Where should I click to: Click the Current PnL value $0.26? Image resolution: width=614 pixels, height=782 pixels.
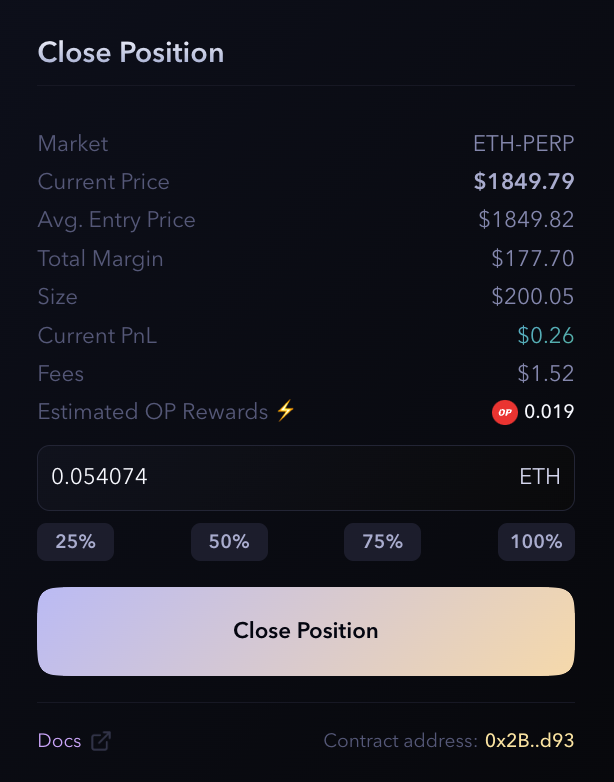[x=546, y=335]
